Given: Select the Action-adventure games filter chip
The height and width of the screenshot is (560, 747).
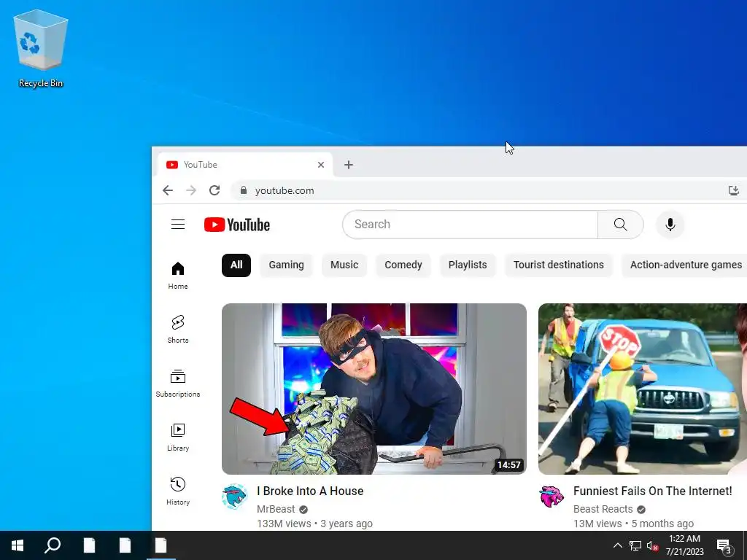Looking at the screenshot, I should [x=685, y=265].
